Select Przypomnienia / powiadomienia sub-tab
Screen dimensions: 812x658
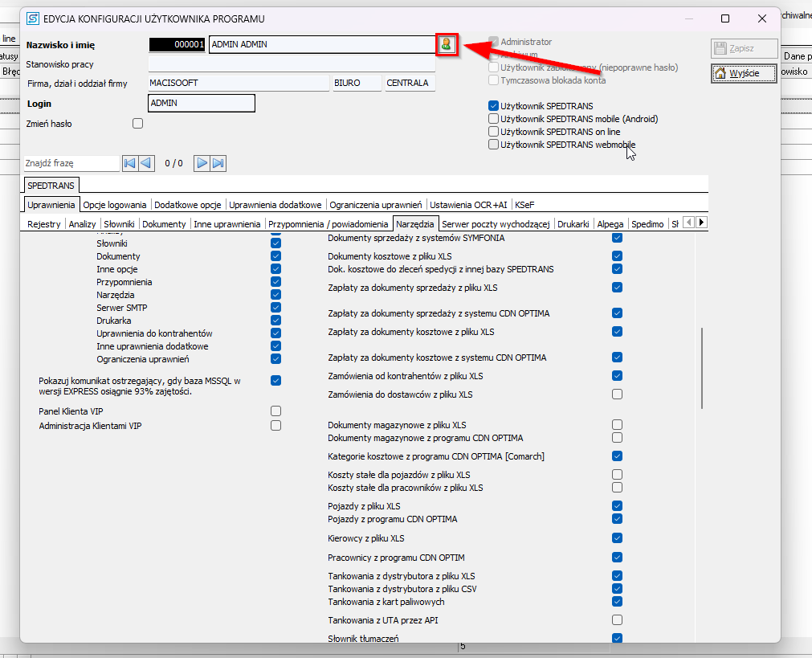[328, 224]
